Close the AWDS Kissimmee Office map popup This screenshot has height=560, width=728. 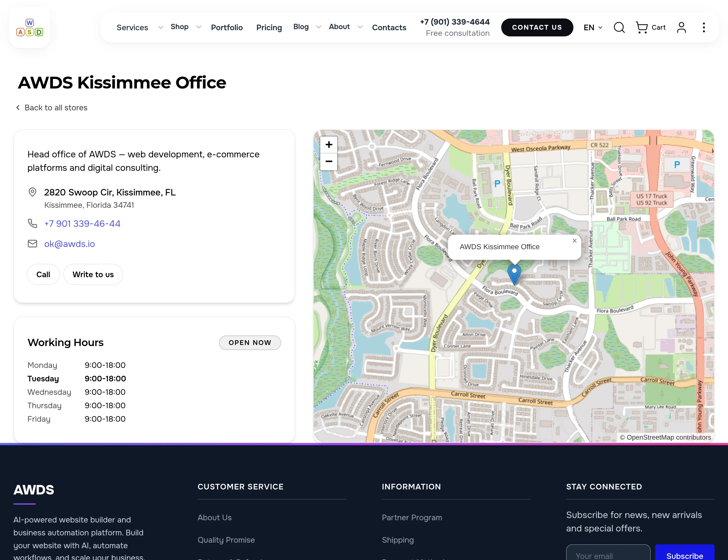pos(574,241)
